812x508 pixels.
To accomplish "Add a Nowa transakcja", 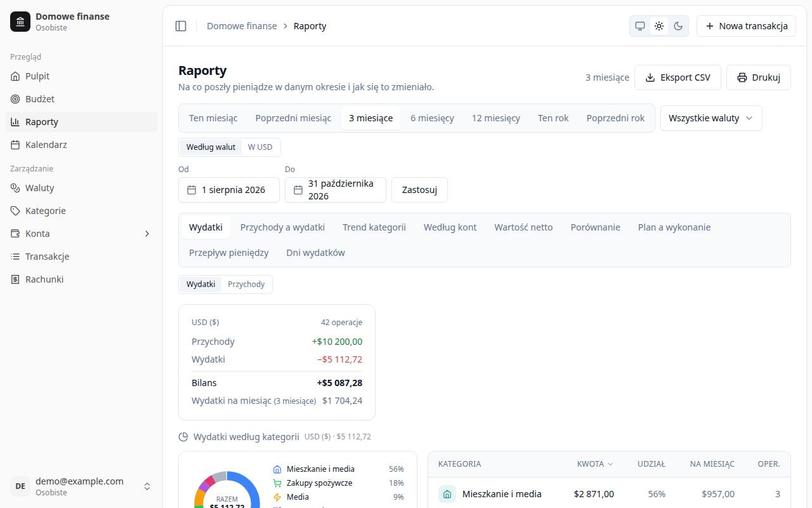I will pyautogui.click(x=746, y=26).
